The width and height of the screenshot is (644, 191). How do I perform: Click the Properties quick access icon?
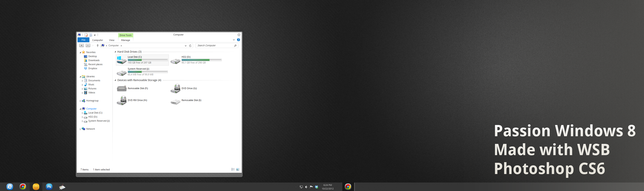86,35
